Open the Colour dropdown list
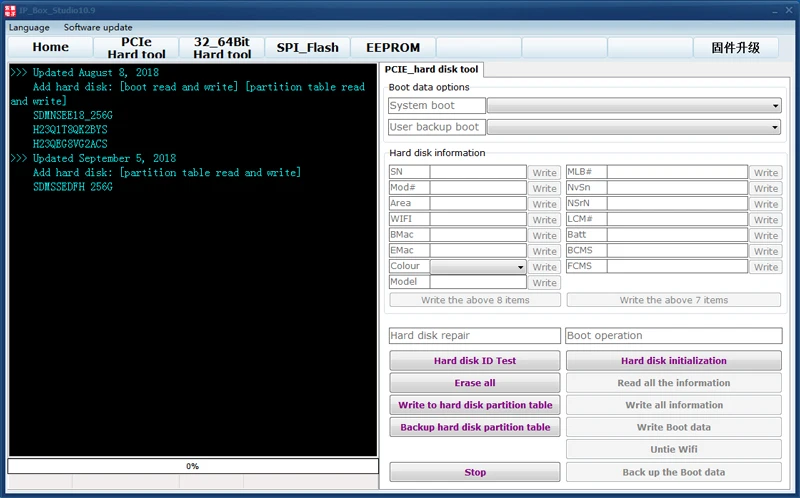Image resolution: width=800 pixels, height=498 pixels. pyautogui.click(x=478, y=267)
